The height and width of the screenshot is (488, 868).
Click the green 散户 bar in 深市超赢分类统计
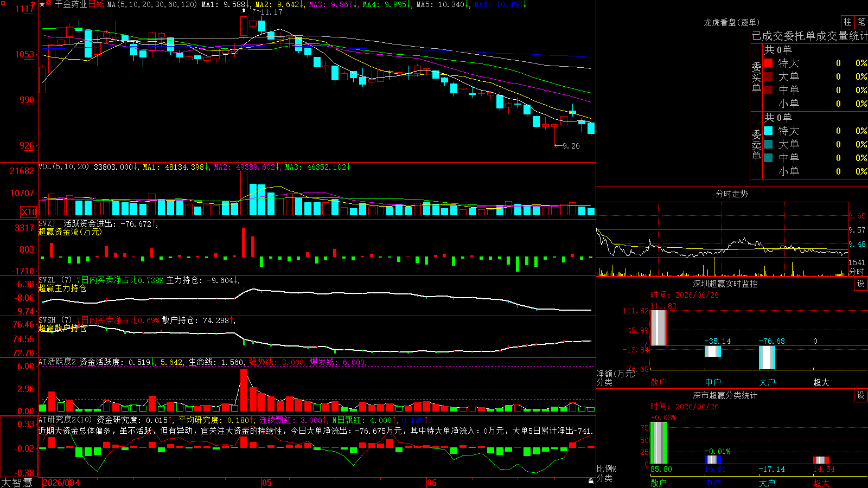(659, 443)
